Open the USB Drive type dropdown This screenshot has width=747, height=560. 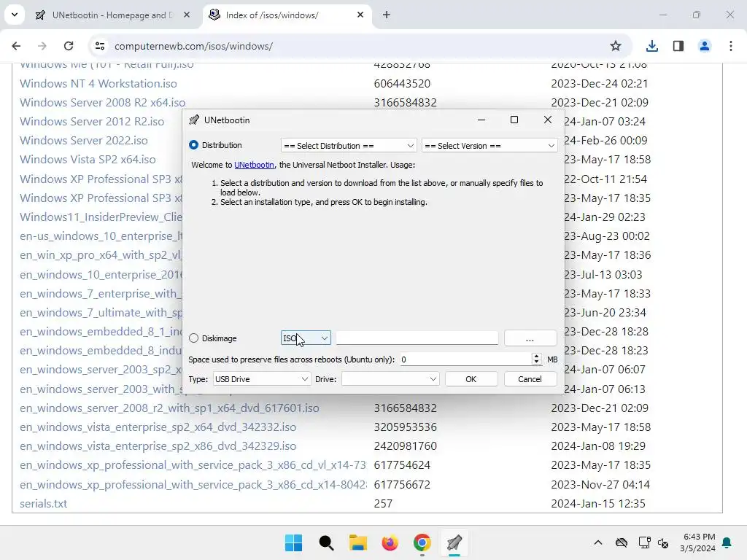262,379
